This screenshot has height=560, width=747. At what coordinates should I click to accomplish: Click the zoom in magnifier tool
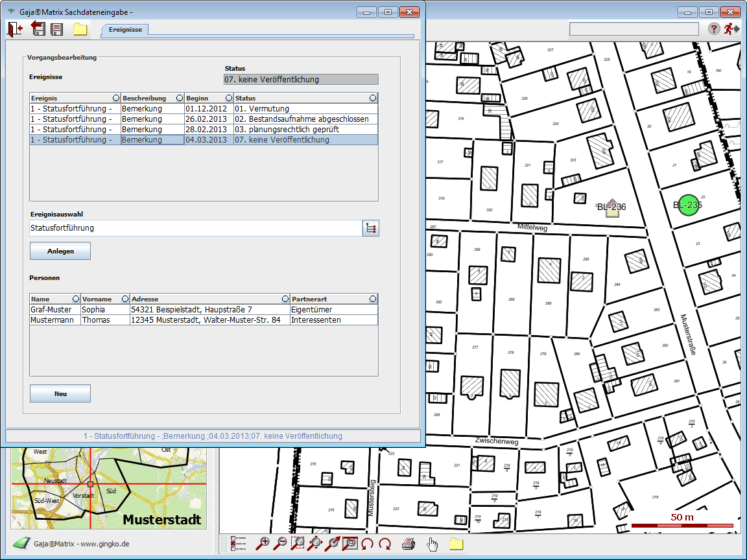point(263,544)
